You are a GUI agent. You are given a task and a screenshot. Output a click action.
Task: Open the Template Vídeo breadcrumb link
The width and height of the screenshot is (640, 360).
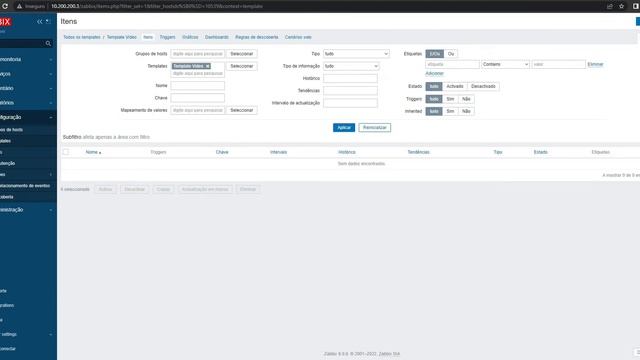coord(122,37)
